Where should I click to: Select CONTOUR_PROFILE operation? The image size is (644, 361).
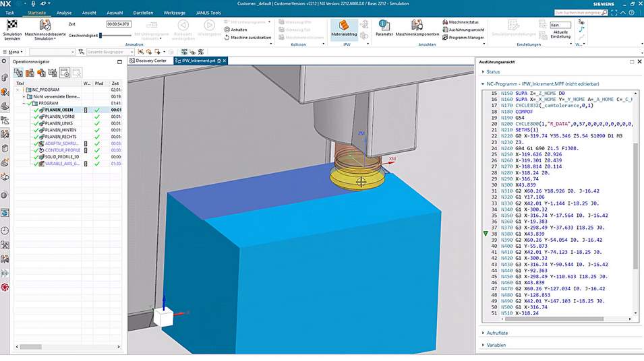coord(63,150)
